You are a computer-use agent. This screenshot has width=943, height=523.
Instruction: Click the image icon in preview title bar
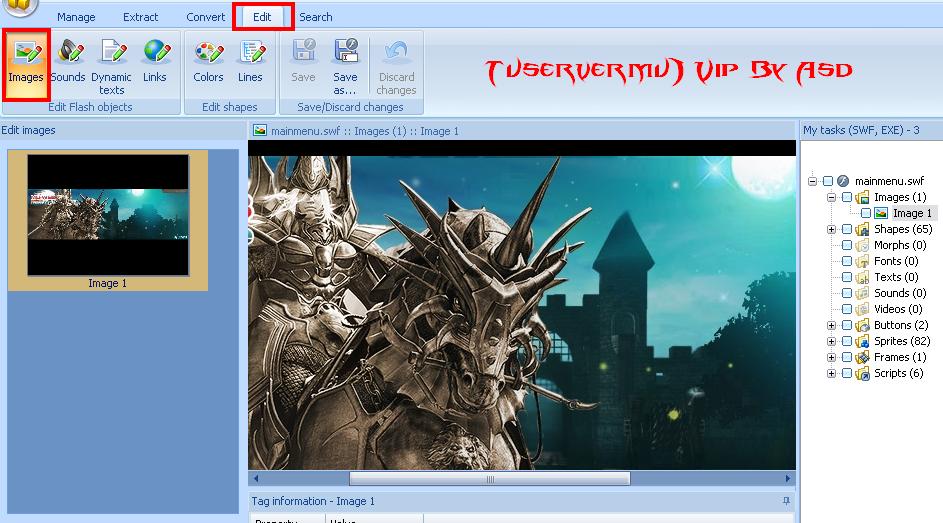click(x=260, y=130)
